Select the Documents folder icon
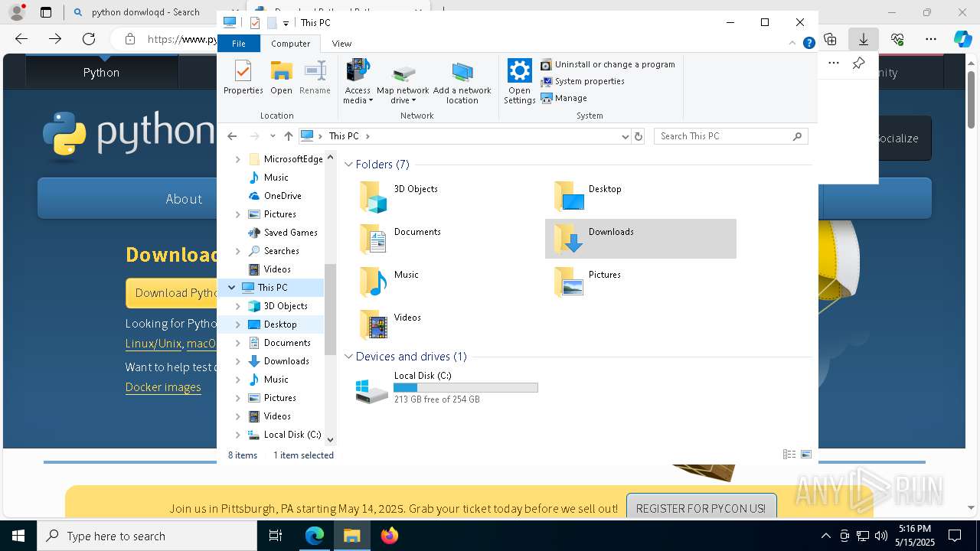The height and width of the screenshot is (551, 980). pyautogui.click(x=374, y=240)
